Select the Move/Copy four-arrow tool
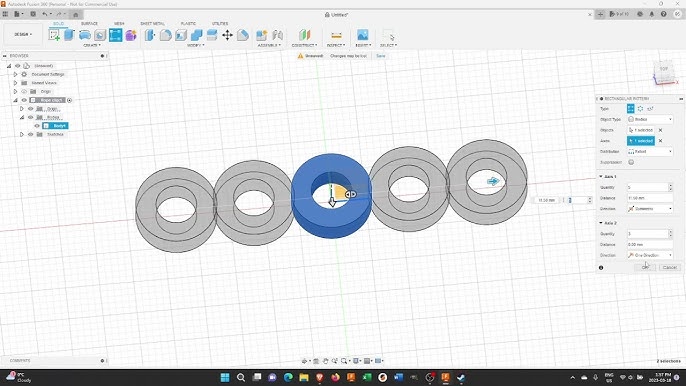Image resolution: width=686 pixels, height=386 pixels. click(x=228, y=35)
